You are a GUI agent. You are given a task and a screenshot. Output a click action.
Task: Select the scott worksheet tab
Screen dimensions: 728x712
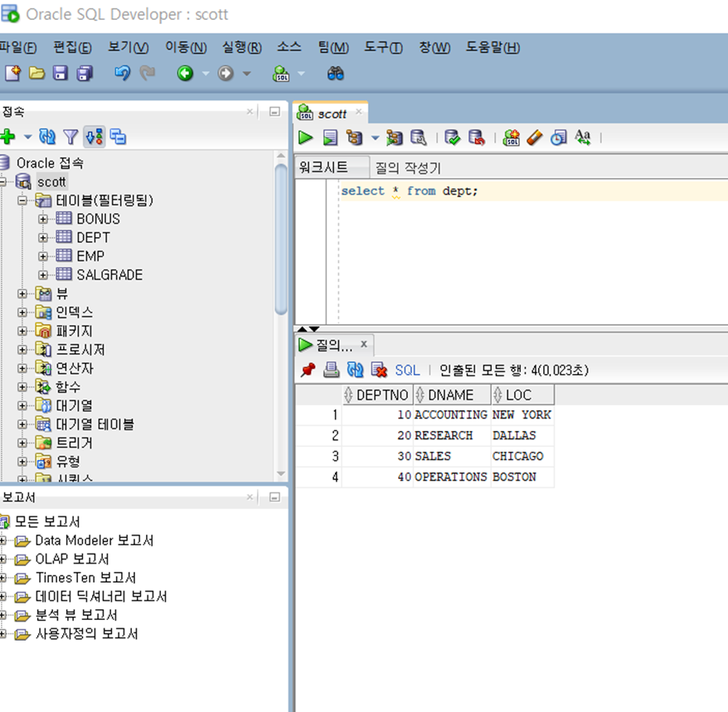(331, 114)
